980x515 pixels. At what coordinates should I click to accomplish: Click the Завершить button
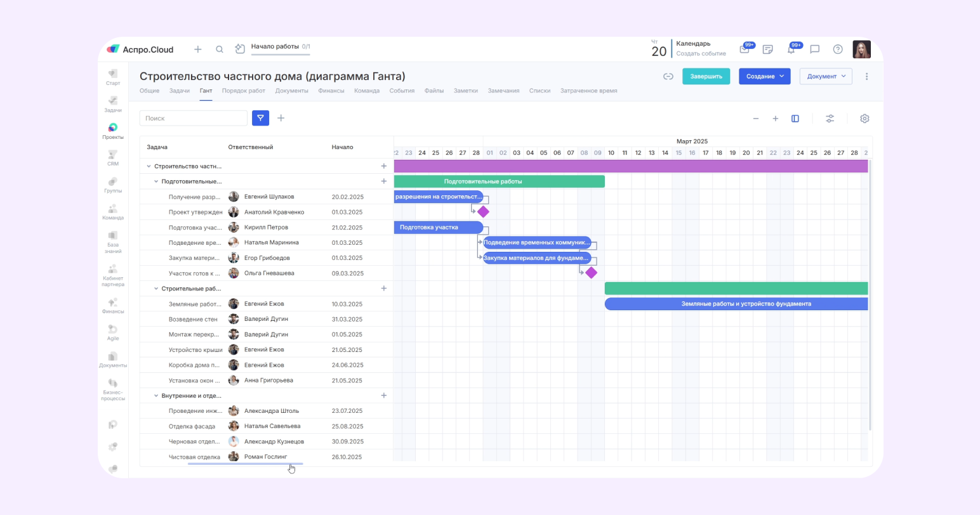pos(706,76)
